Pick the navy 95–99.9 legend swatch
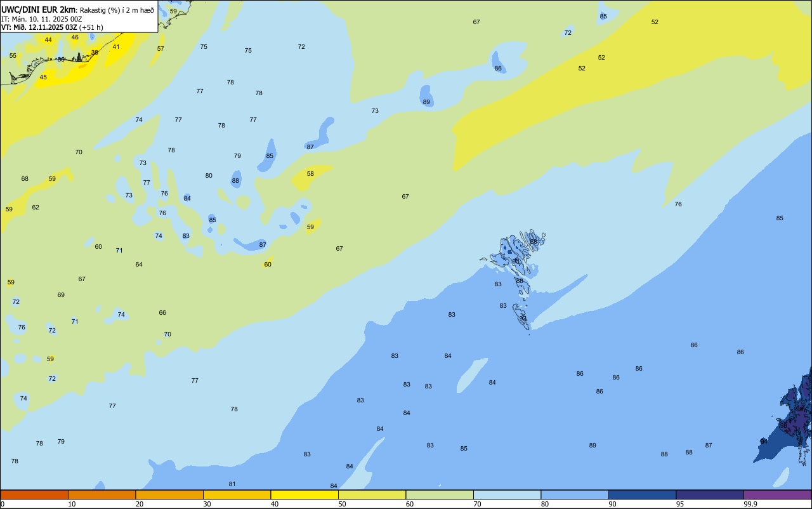 coord(710,494)
